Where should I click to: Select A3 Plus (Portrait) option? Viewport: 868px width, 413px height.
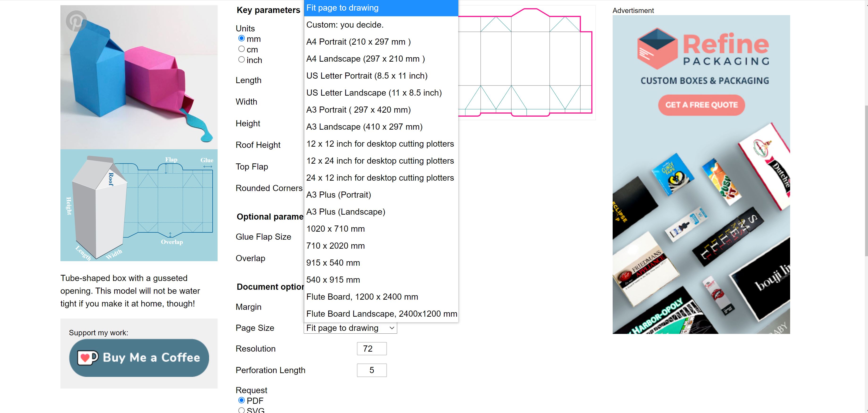coord(381,195)
